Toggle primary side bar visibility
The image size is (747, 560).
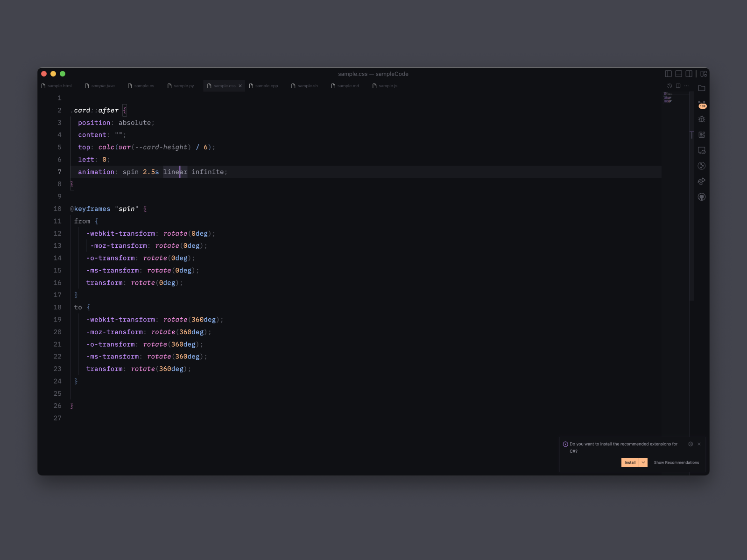pos(668,74)
